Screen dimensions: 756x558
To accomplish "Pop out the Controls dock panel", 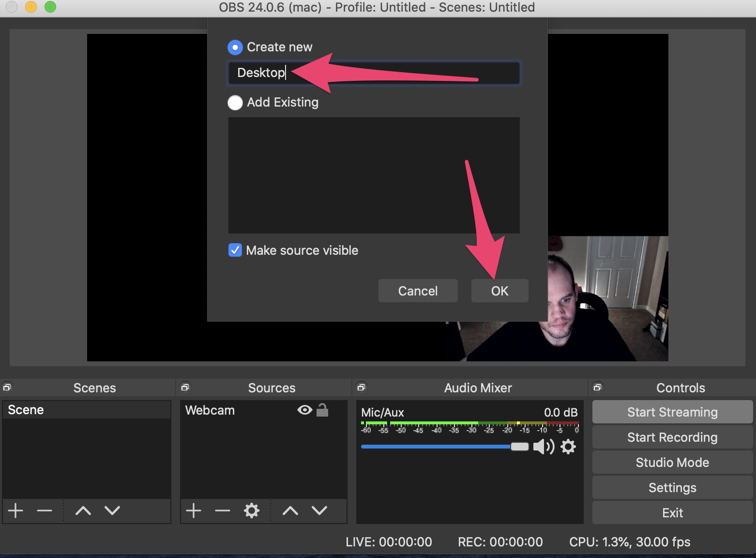I will tap(597, 387).
